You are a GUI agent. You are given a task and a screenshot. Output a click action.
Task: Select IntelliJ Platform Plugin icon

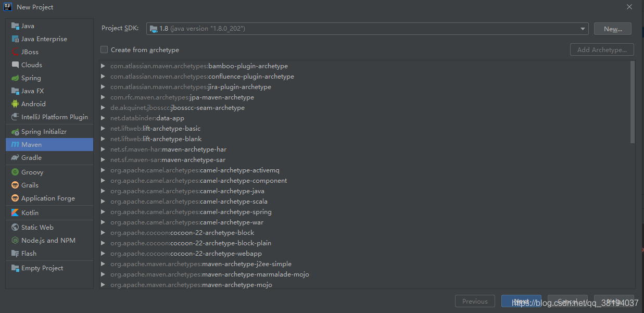pos(16,117)
